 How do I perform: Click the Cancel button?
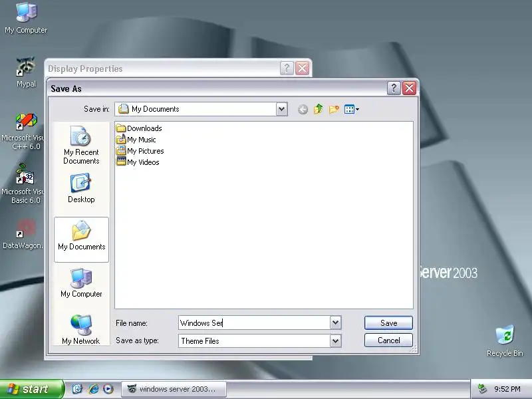click(388, 340)
